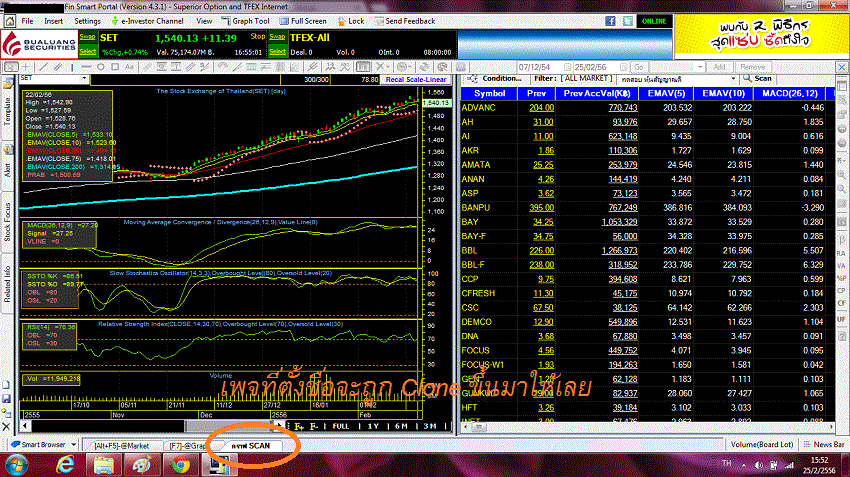This screenshot has width=850, height=477.
Task: Click Recal Scale-Linear button
Action: [416, 80]
